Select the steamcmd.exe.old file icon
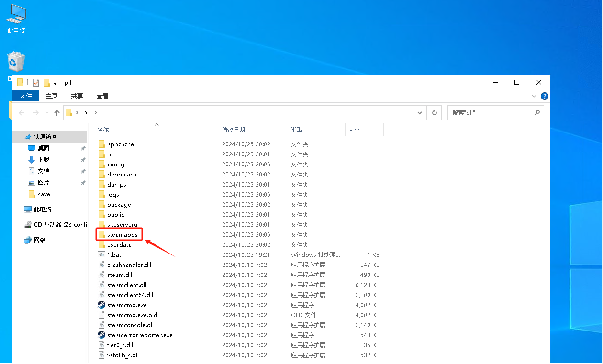Screen dimensions: 603x364 click(101, 315)
